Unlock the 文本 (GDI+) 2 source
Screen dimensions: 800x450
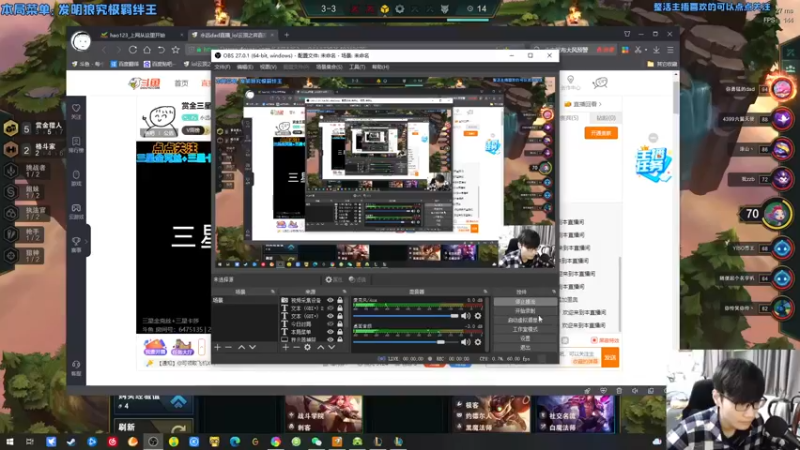pos(340,308)
